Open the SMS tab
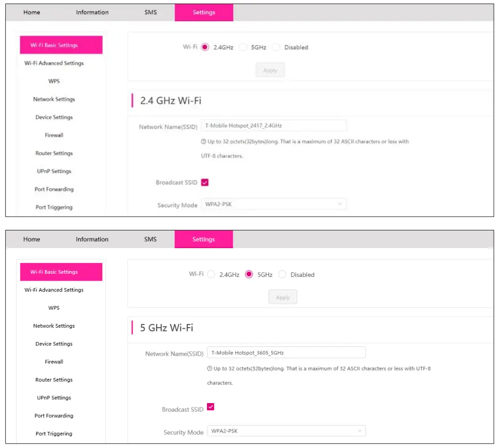The image size is (499, 448). click(150, 12)
